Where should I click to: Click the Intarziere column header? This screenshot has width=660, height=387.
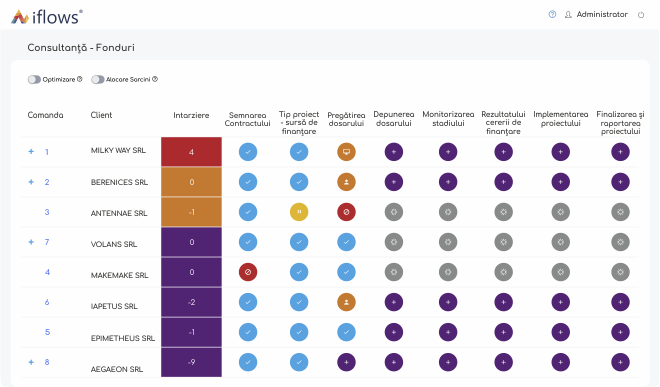pos(191,115)
